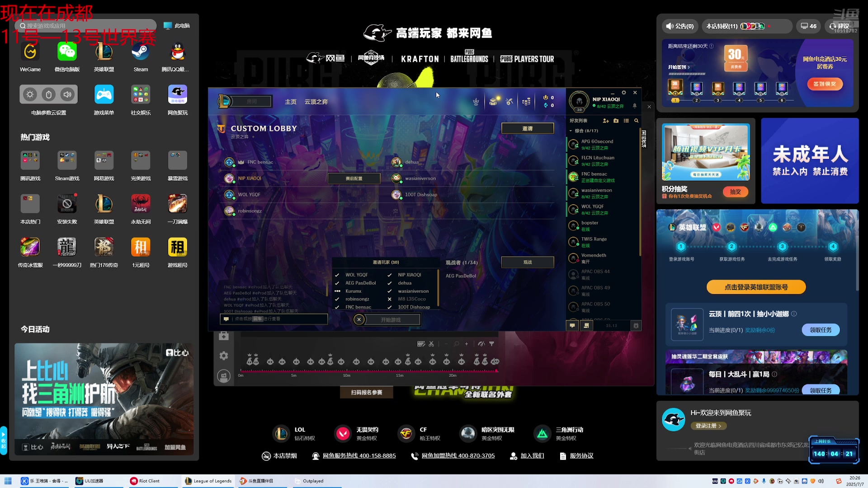Click 领取任务 for 云顶 前四1次 task
Screen dimensions: 868x488
pos(821,330)
